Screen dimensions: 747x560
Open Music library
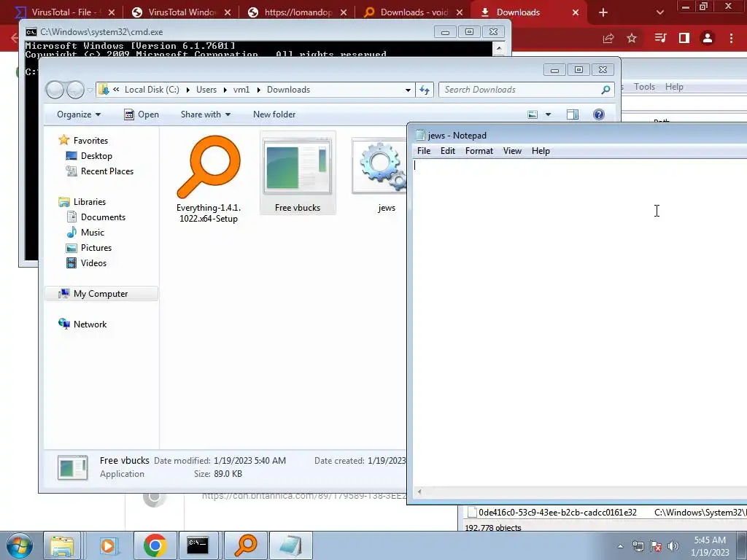coord(92,233)
